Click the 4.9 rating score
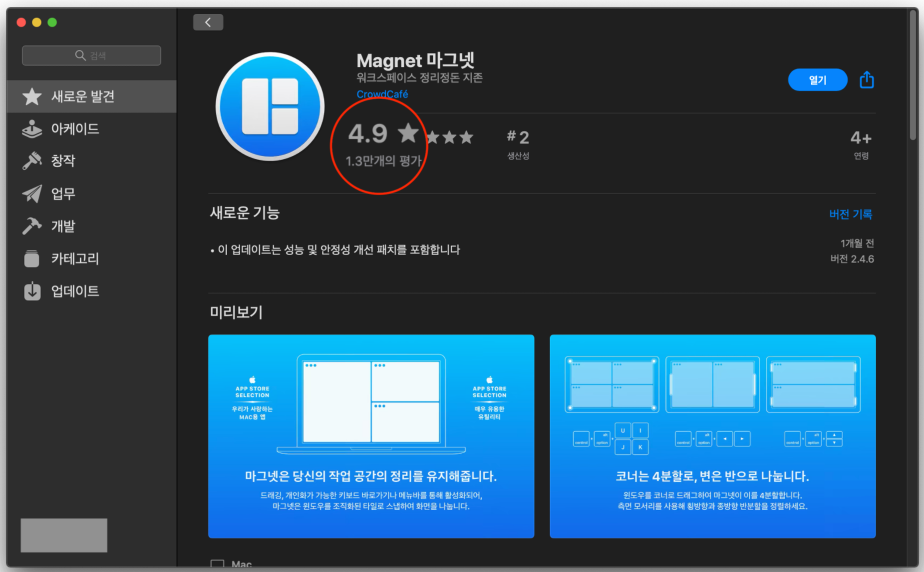Image resolution: width=924 pixels, height=572 pixels. tap(368, 133)
